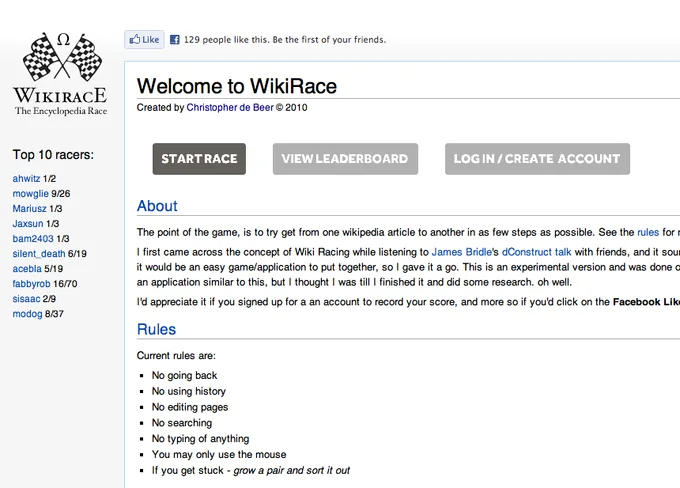Screen dimensions: 680x488
Task: View racer fabbyrob's profile
Action: (x=31, y=284)
